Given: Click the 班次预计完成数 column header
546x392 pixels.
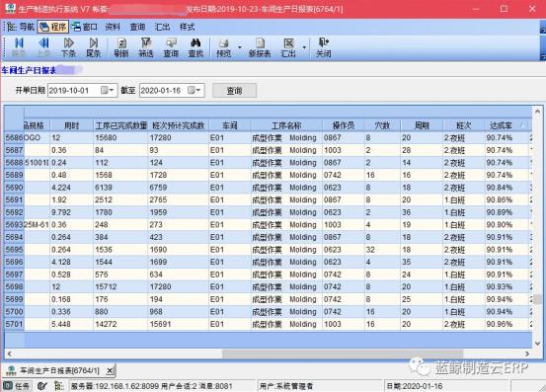Looking at the screenshot, I should (x=179, y=125).
